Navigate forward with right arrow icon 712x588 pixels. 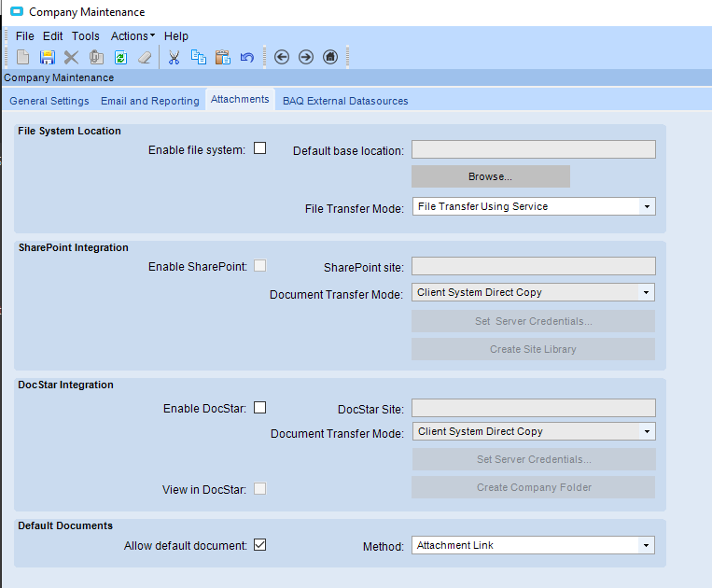(306, 57)
